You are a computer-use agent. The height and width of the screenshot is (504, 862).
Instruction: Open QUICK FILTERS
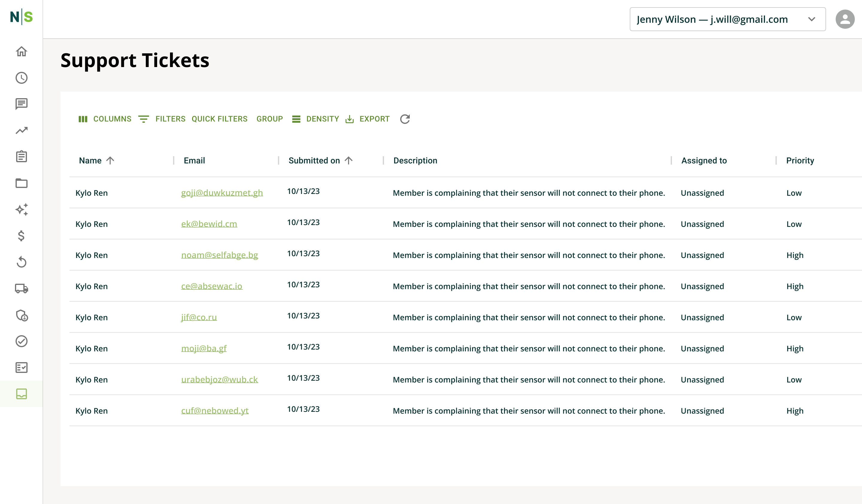click(219, 119)
